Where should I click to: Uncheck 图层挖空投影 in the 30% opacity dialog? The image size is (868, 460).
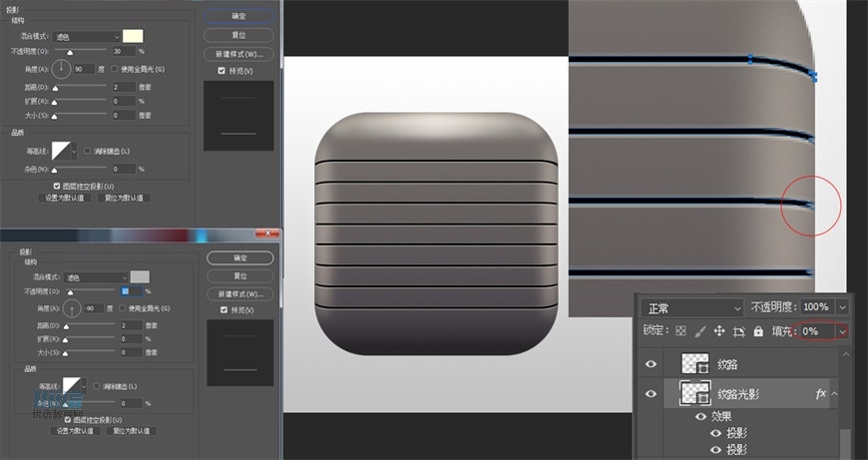[57, 186]
